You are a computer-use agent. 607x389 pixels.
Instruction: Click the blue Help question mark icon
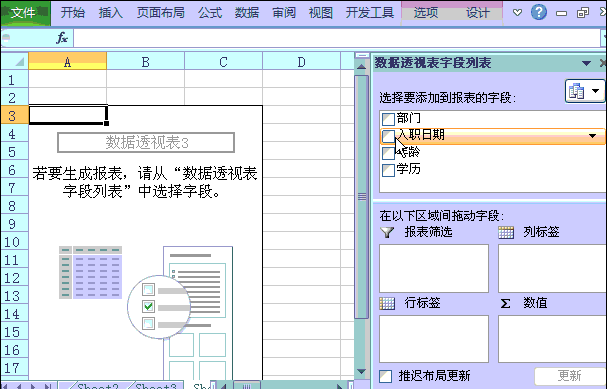coord(538,12)
